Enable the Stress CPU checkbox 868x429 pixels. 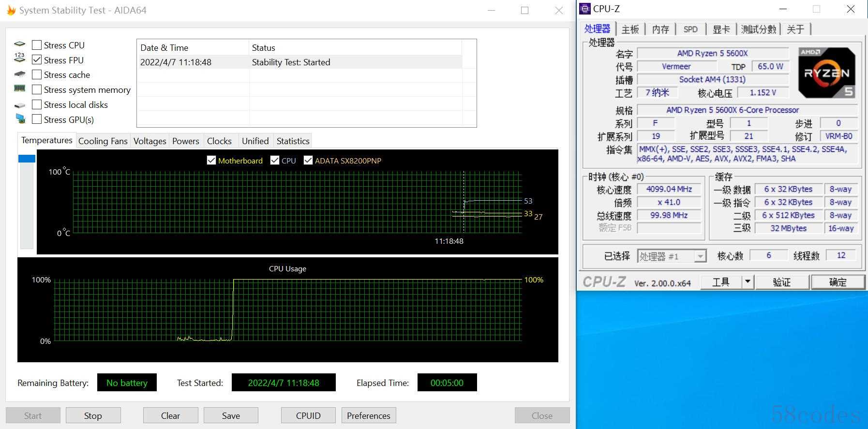pyautogui.click(x=36, y=45)
